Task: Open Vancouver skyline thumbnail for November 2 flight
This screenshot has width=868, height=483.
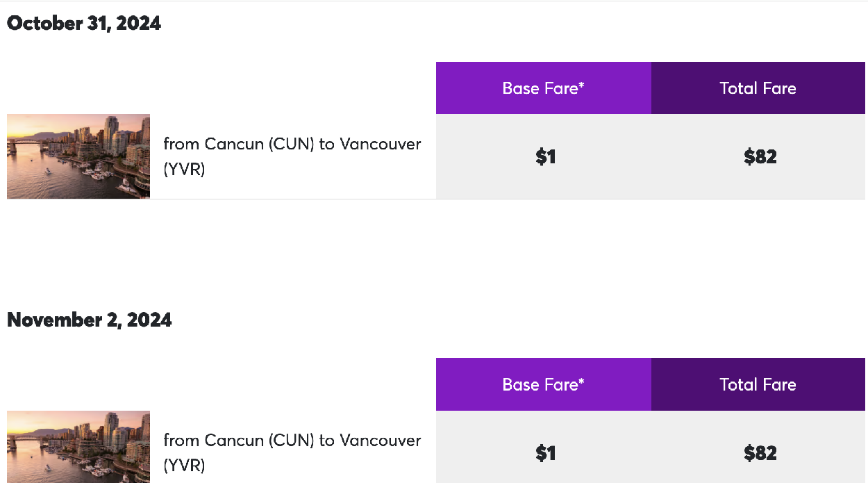Action: tap(78, 447)
